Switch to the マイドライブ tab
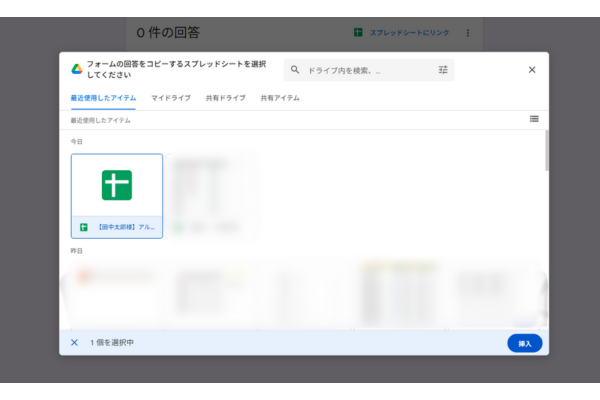600x400 pixels. click(171, 98)
